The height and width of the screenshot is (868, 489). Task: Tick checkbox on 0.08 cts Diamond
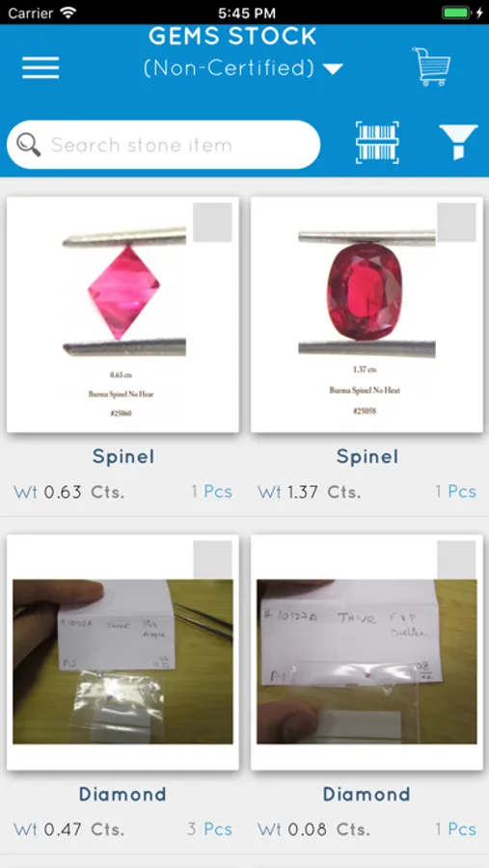tap(457, 559)
